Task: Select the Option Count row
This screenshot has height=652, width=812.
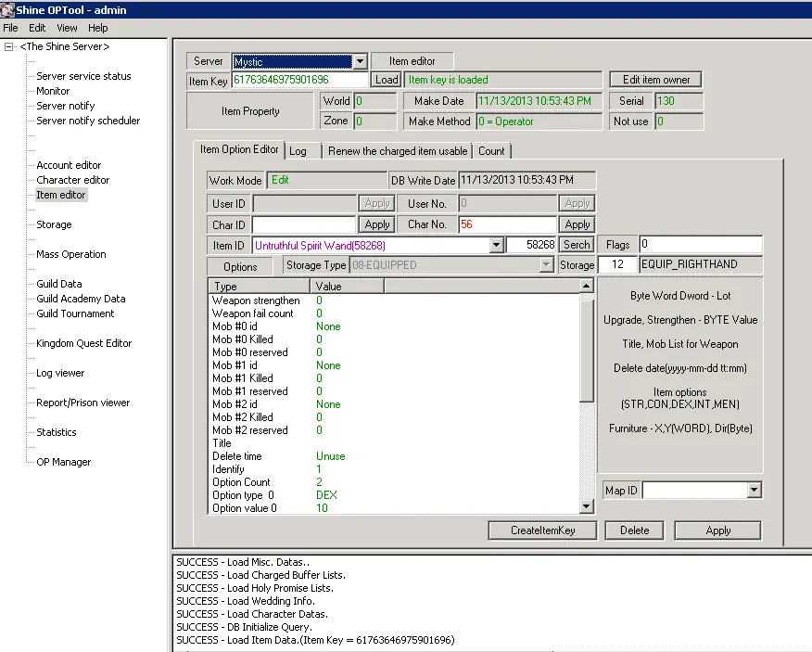Action: 394,482
